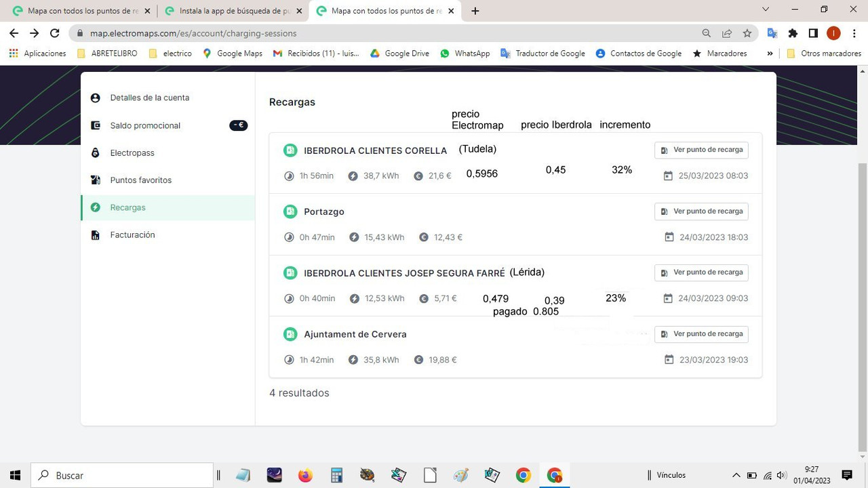Open the electrico bookmark folder
868x488 pixels.
(x=170, y=54)
